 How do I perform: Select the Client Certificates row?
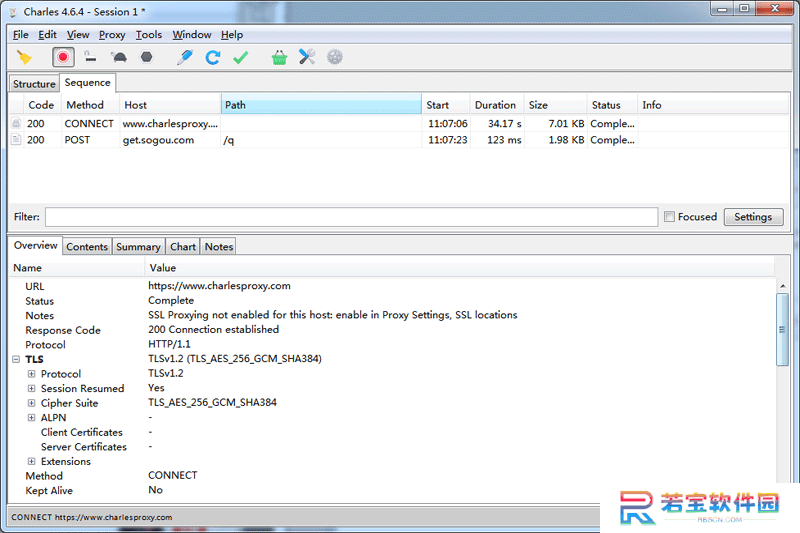click(x=391, y=432)
